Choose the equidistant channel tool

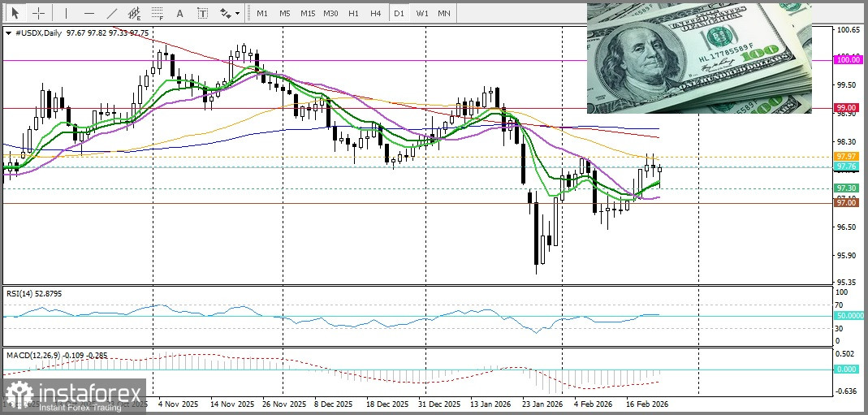(x=134, y=13)
